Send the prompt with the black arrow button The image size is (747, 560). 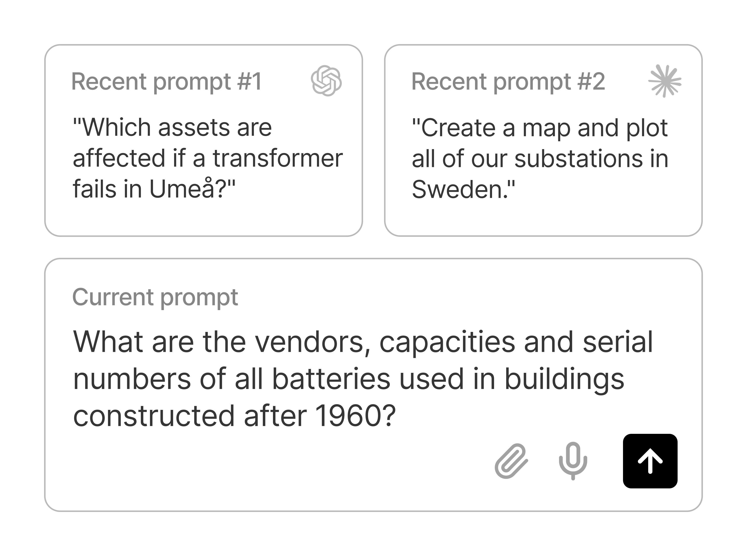650,461
